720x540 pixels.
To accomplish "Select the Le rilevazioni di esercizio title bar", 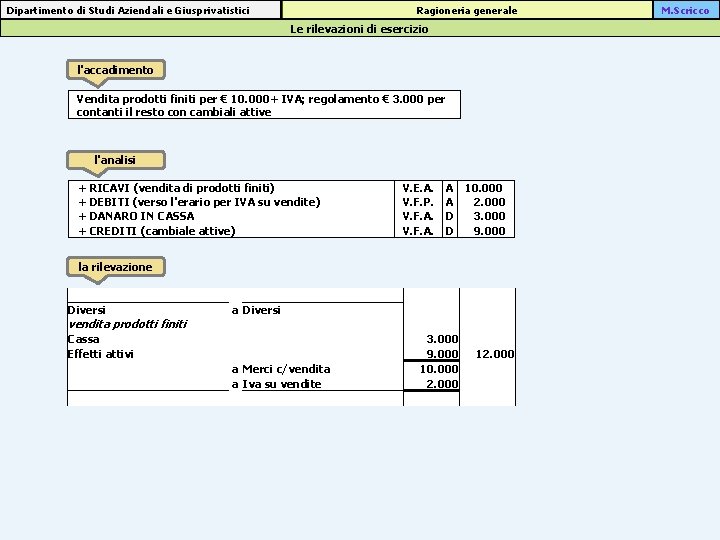I will tap(360, 29).
